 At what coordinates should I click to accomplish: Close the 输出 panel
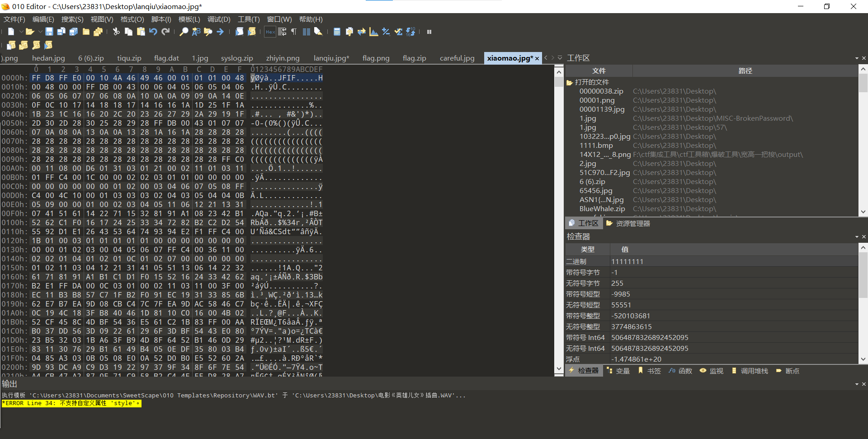[864, 384]
